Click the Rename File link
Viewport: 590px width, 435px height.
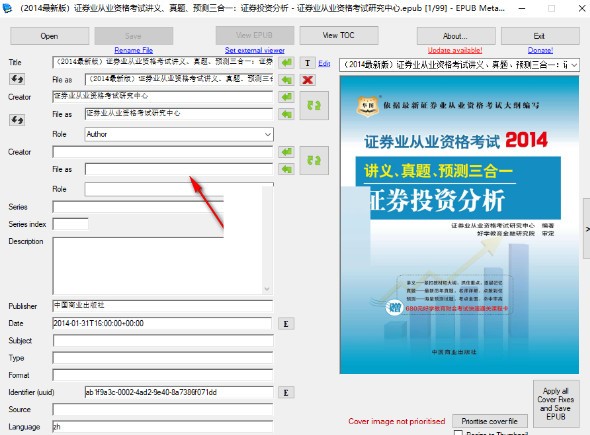134,50
